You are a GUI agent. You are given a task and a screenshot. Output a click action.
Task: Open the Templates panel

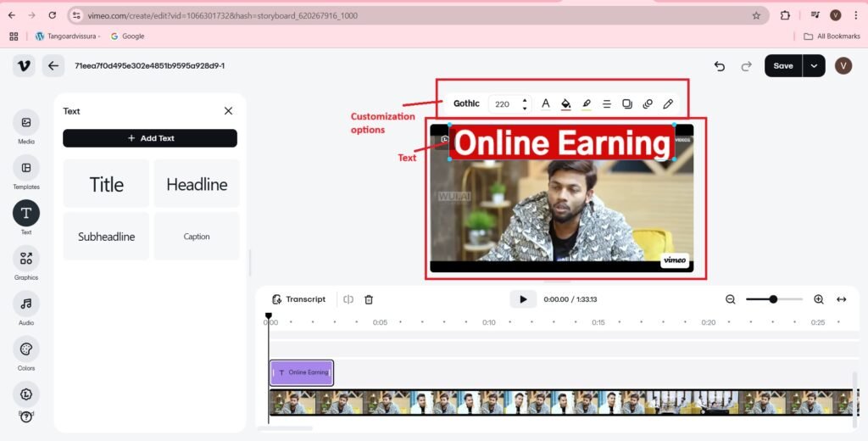click(26, 168)
